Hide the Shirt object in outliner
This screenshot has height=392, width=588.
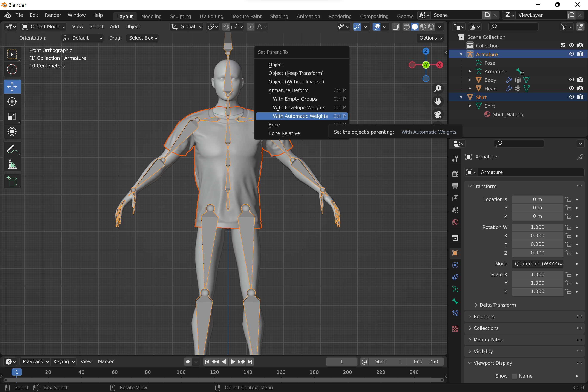tap(571, 97)
